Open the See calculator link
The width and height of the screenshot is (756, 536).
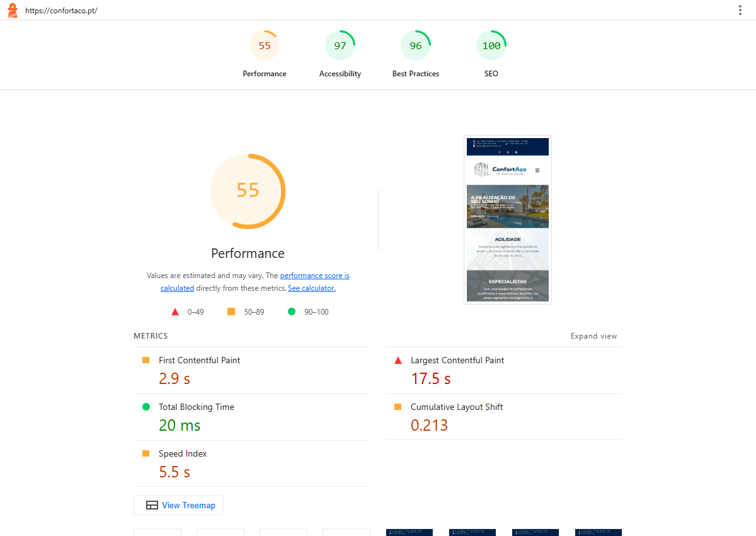(x=312, y=288)
